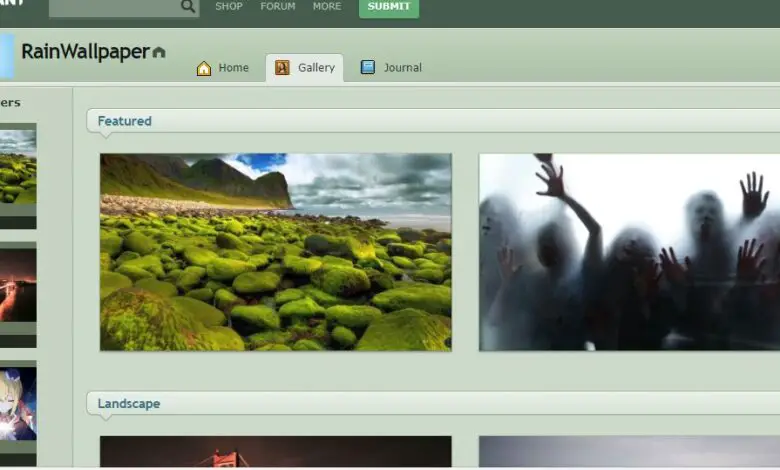Switch to the Home tab

[223, 68]
